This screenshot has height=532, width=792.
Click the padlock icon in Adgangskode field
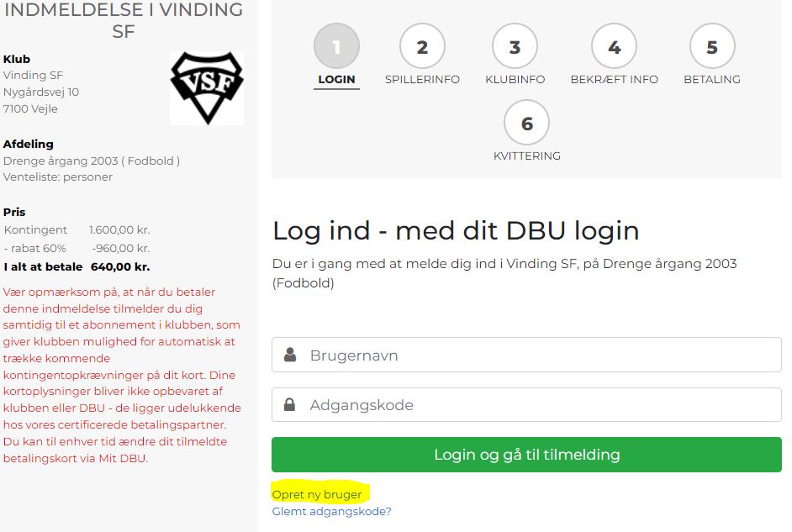click(x=289, y=404)
